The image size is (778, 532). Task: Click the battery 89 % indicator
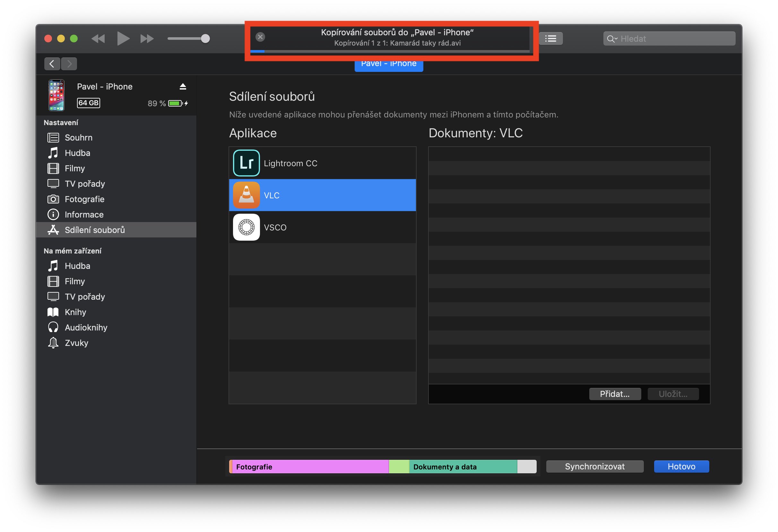click(168, 103)
